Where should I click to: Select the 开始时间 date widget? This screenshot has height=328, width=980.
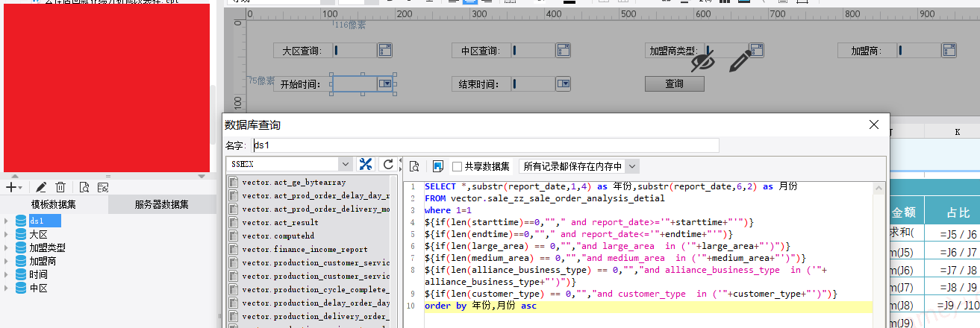pyautogui.click(x=363, y=84)
